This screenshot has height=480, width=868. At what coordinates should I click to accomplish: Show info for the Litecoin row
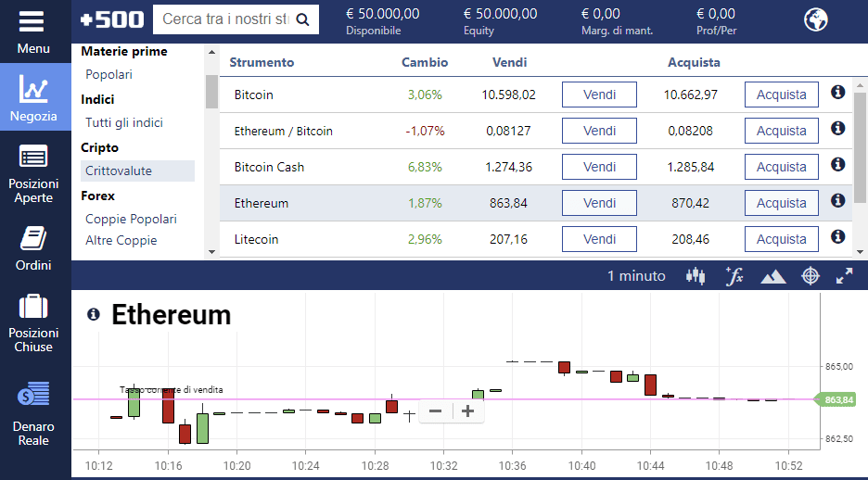[x=837, y=236]
